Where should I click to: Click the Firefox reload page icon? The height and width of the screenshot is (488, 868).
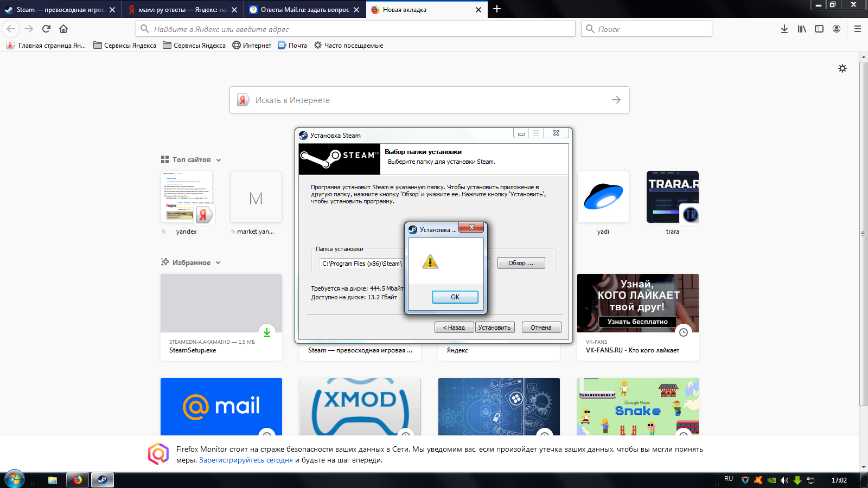[46, 29]
